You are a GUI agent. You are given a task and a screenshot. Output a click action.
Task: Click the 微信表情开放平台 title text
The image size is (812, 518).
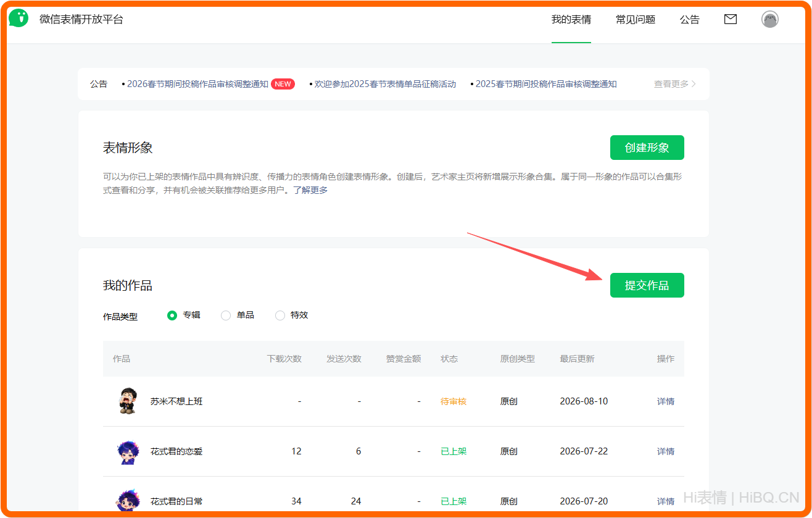81,19
